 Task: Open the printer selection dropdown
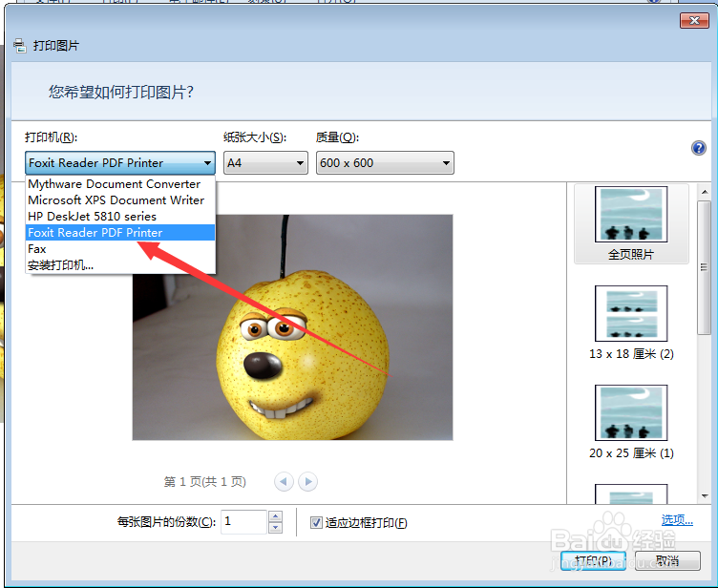point(120,163)
